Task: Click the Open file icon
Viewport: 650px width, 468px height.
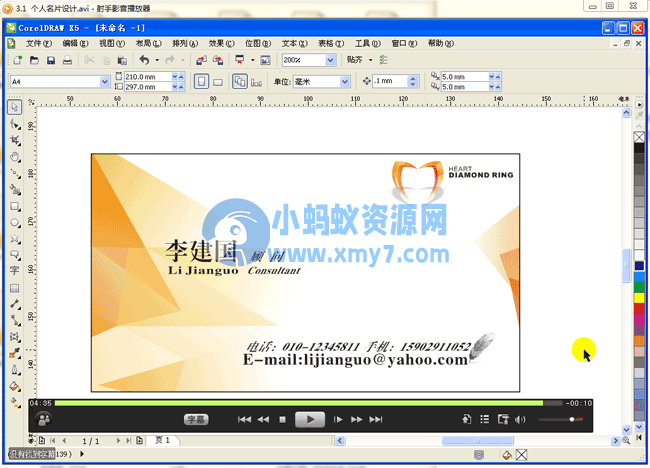Action: pos(34,60)
